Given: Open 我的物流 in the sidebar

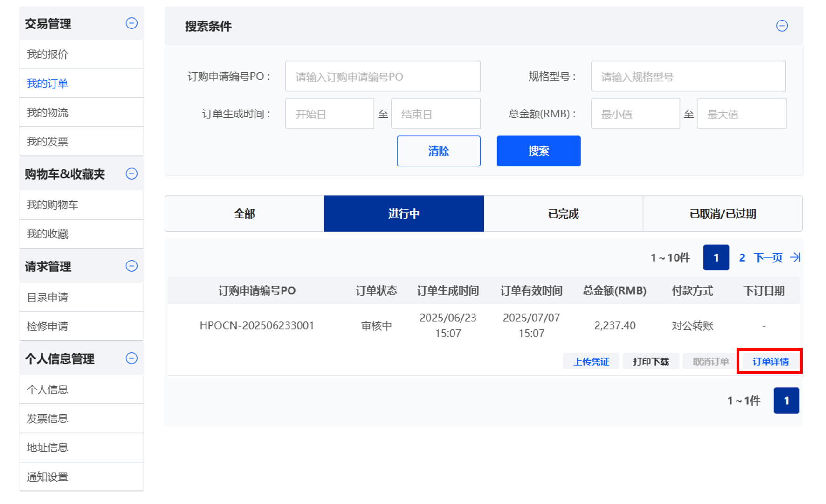Looking at the screenshot, I should point(48,112).
